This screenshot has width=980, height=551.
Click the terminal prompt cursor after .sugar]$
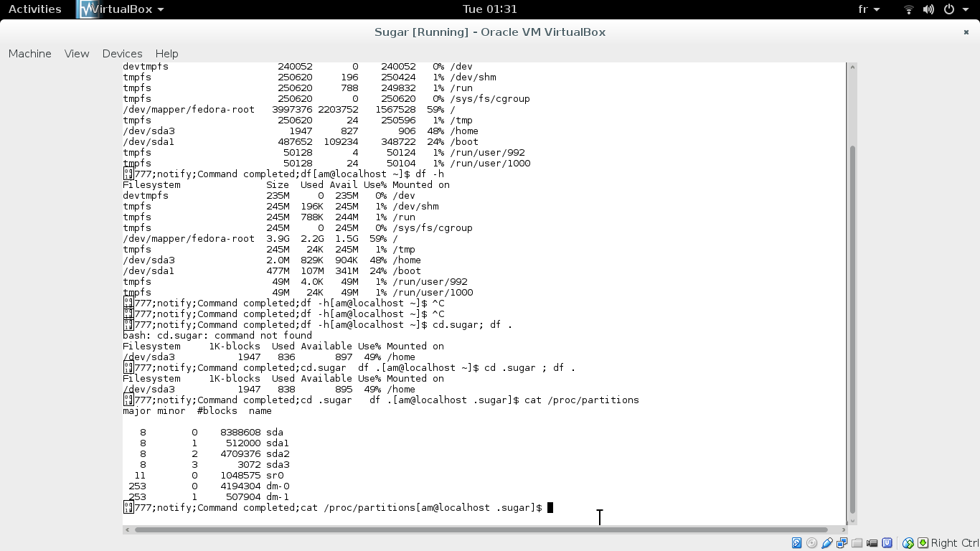click(550, 507)
